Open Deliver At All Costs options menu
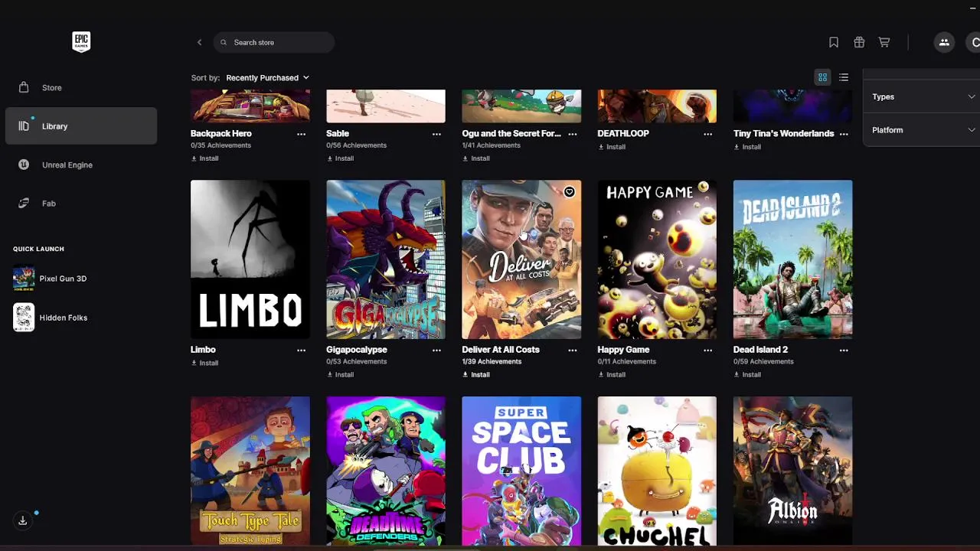This screenshot has height=551, width=980. tap(572, 350)
